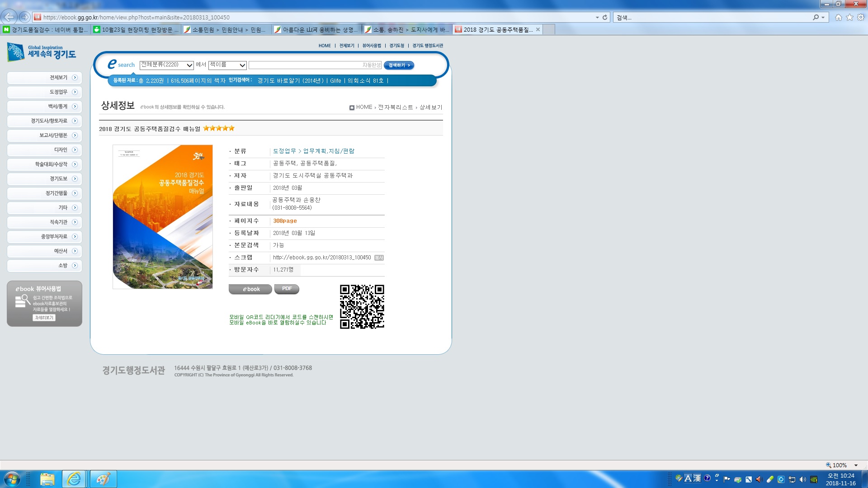Click the QR code image
This screenshot has height=488, width=868.
pyautogui.click(x=362, y=306)
